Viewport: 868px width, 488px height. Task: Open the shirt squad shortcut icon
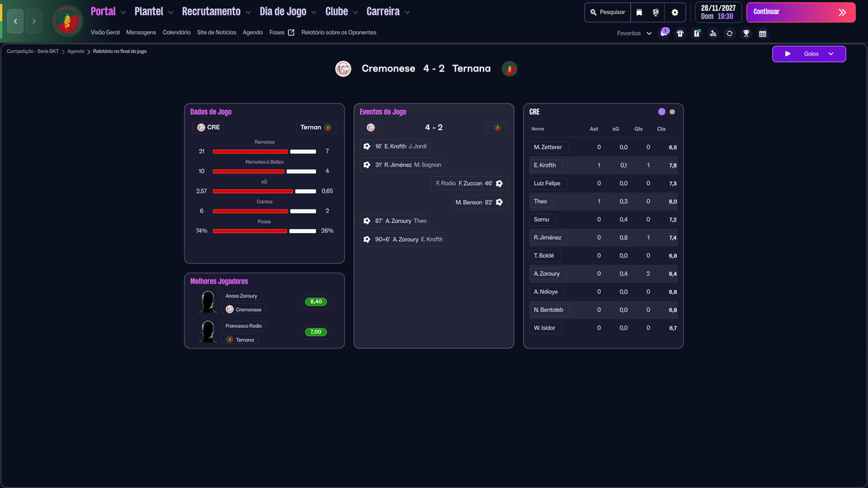click(680, 33)
